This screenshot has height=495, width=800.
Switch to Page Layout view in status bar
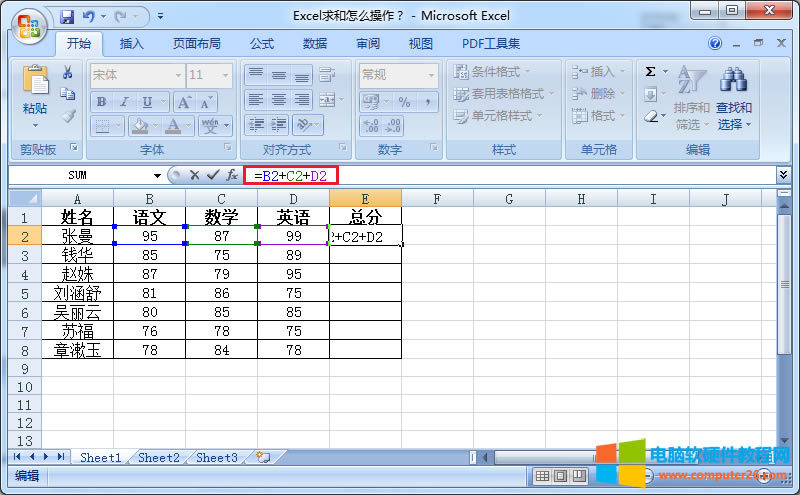tap(561, 476)
